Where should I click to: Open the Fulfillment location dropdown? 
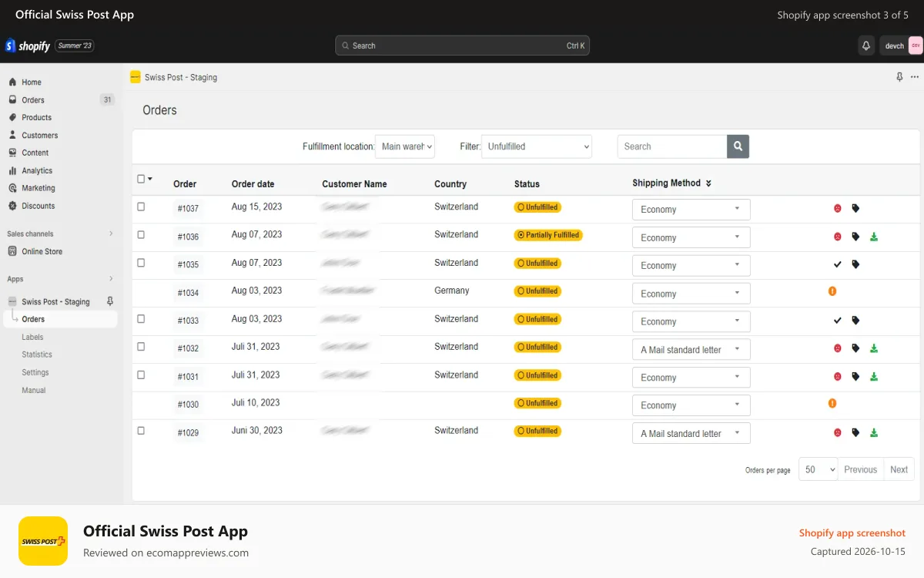405,146
